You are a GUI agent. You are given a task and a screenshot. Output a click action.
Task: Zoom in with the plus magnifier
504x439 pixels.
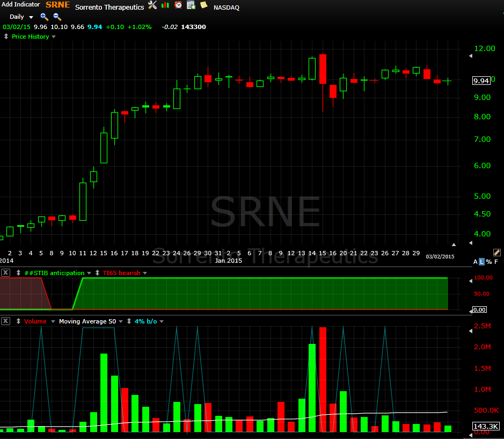pyautogui.click(x=44, y=17)
